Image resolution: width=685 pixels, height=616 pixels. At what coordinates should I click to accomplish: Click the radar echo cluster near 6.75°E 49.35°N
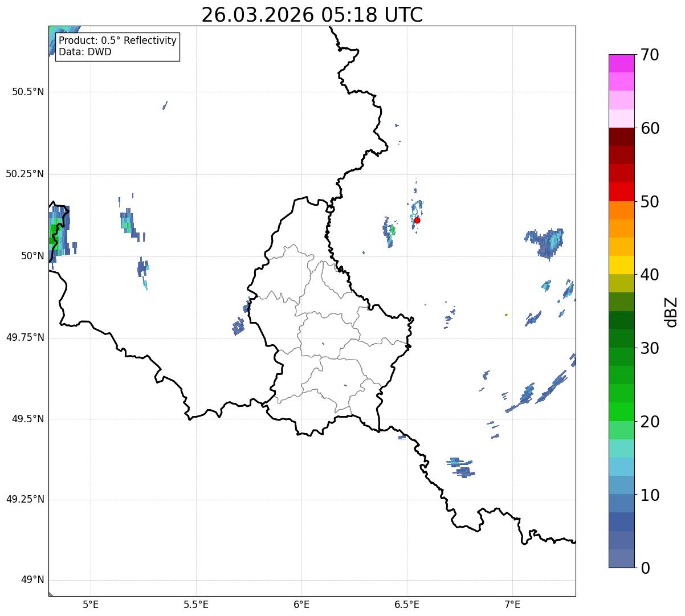pyautogui.click(x=460, y=467)
